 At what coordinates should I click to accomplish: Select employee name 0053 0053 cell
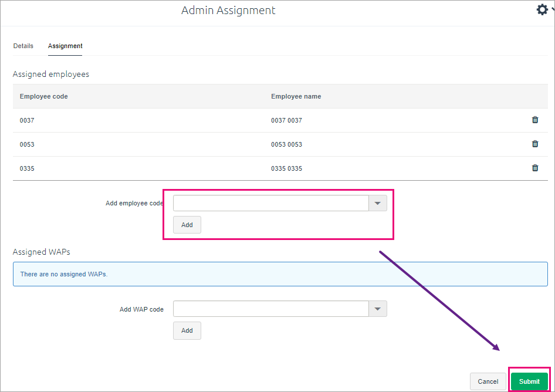[287, 144]
